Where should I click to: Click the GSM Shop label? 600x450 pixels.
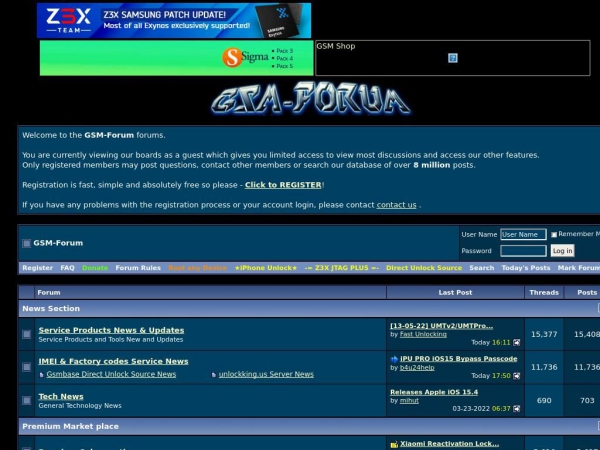tap(336, 46)
